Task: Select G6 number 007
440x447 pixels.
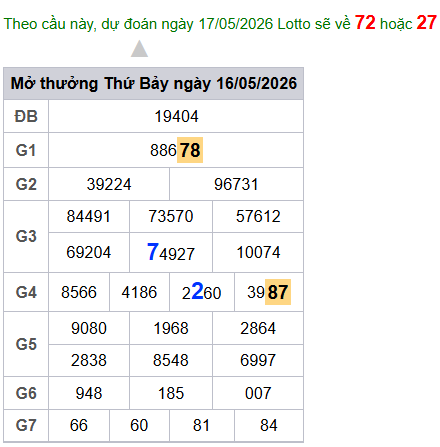Action: [x=258, y=393]
